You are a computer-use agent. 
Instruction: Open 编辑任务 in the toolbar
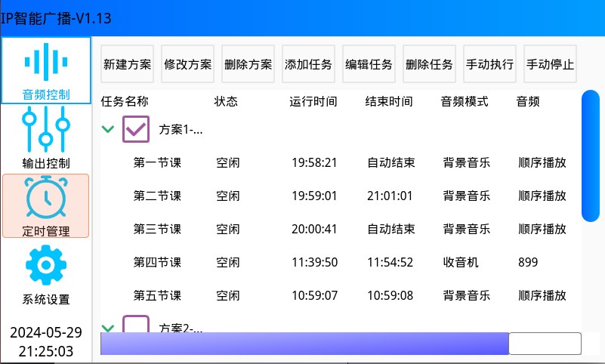click(x=369, y=64)
